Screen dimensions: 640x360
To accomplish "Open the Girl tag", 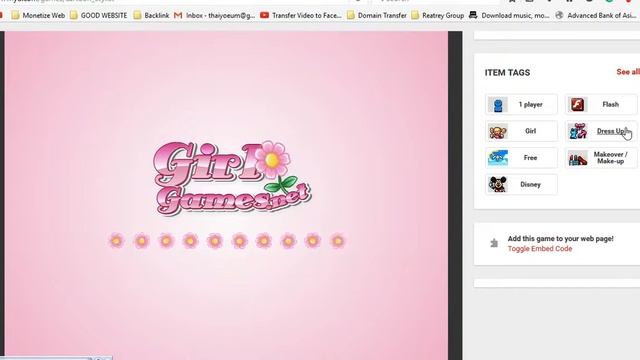I will (521, 131).
